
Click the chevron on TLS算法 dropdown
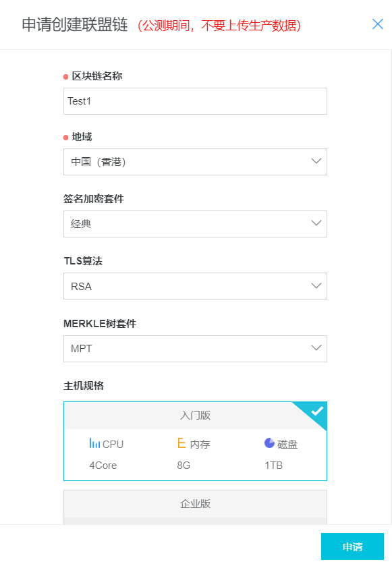click(316, 286)
